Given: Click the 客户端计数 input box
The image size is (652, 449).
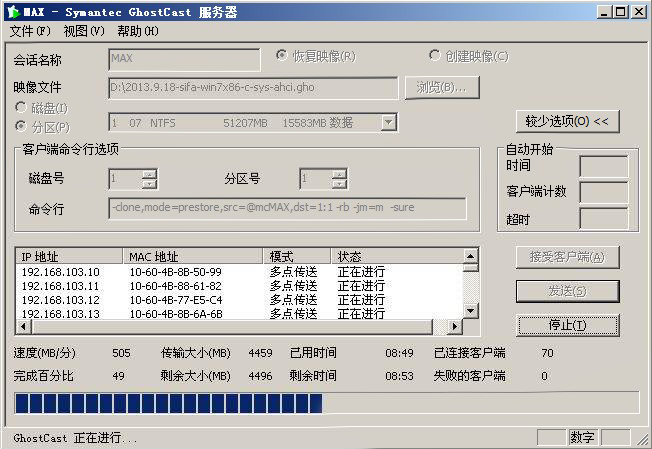Looking at the screenshot, I should click(x=604, y=192).
